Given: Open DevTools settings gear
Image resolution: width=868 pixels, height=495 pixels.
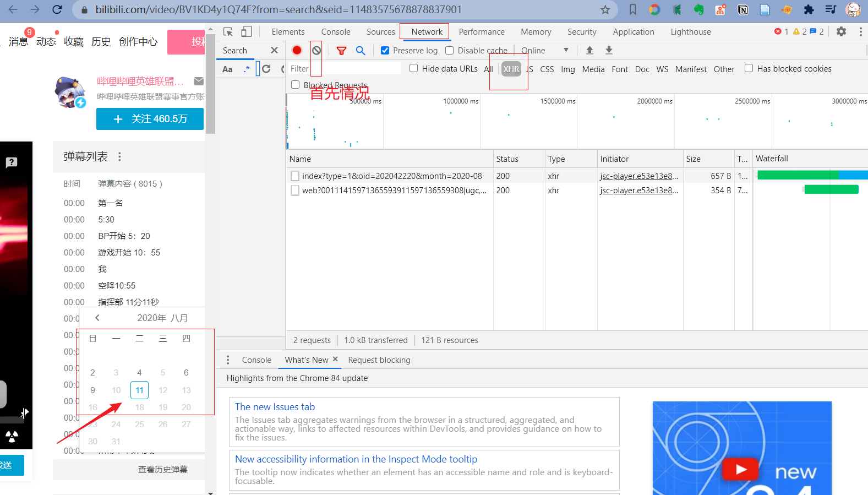Looking at the screenshot, I should coord(841,31).
